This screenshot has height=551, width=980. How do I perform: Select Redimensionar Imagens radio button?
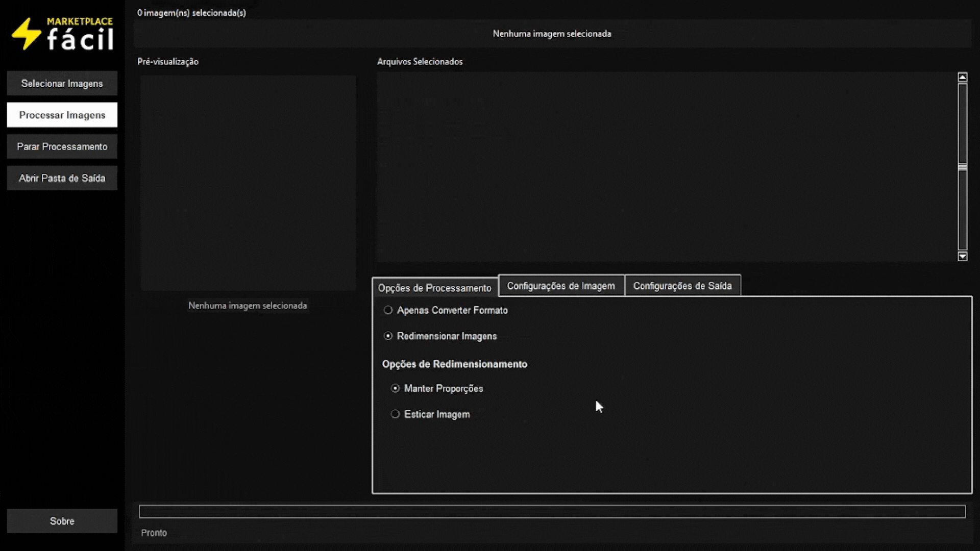(x=440, y=336)
